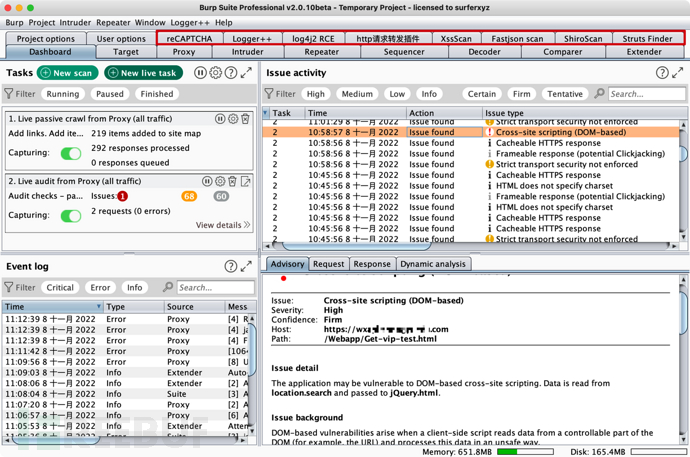This screenshot has width=690, height=457.
Task: Pause the live audit from Proxy task
Action: (207, 182)
